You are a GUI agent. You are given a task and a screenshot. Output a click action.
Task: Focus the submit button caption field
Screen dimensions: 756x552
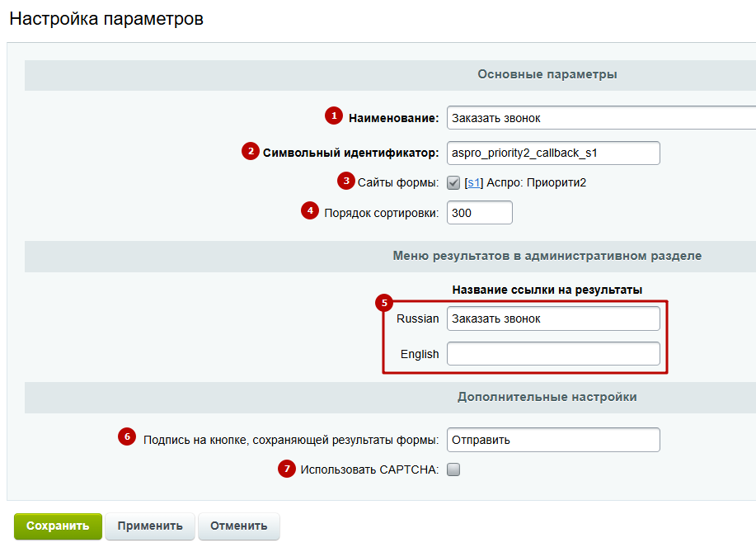tap(552, 440)
